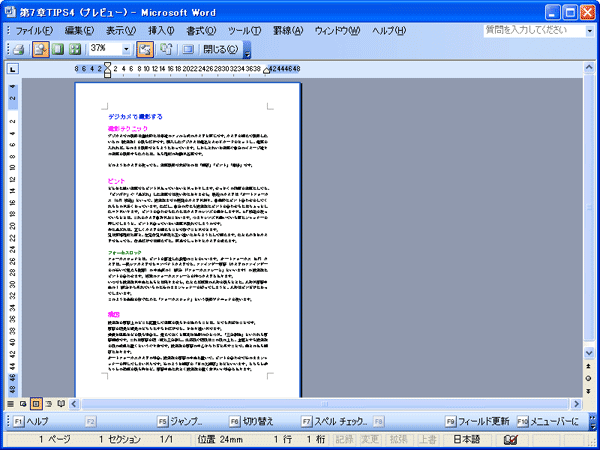The image size is (600, 450).
Task: Open the 挿入(I) menu
Action: 161,31
